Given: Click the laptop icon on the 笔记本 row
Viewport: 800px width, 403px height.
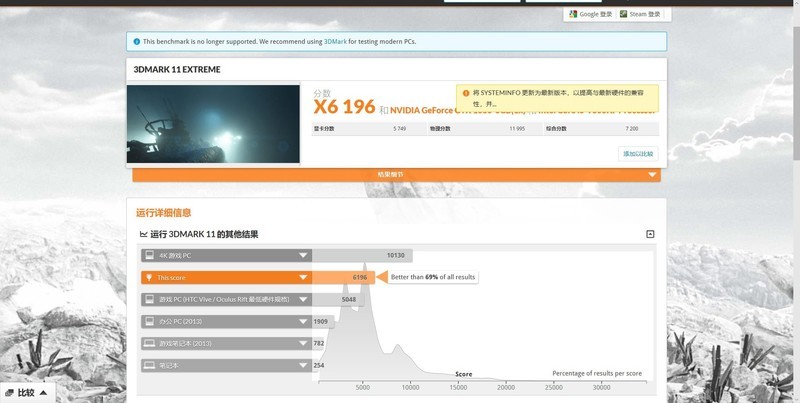Looking at the screenshot, I should click(x=149, y=365).
